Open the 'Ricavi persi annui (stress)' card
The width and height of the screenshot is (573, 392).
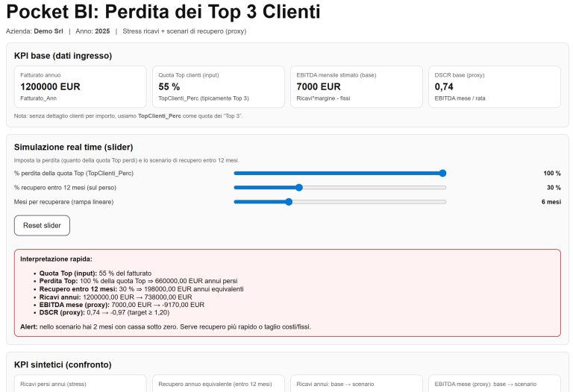pyautogui.click(x=81, y=383)
